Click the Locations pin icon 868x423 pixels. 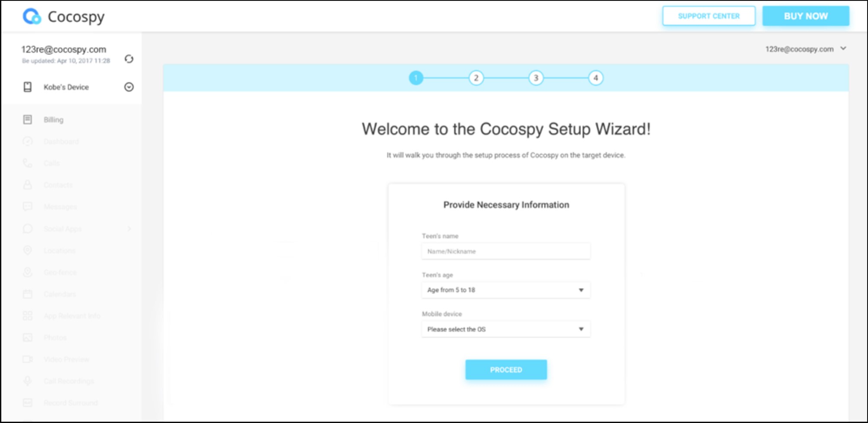(27, 250)
